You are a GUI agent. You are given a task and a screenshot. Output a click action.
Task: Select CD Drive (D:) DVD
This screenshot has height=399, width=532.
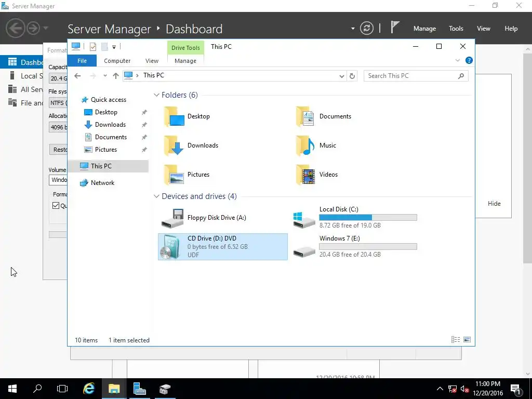coord(223,247)
